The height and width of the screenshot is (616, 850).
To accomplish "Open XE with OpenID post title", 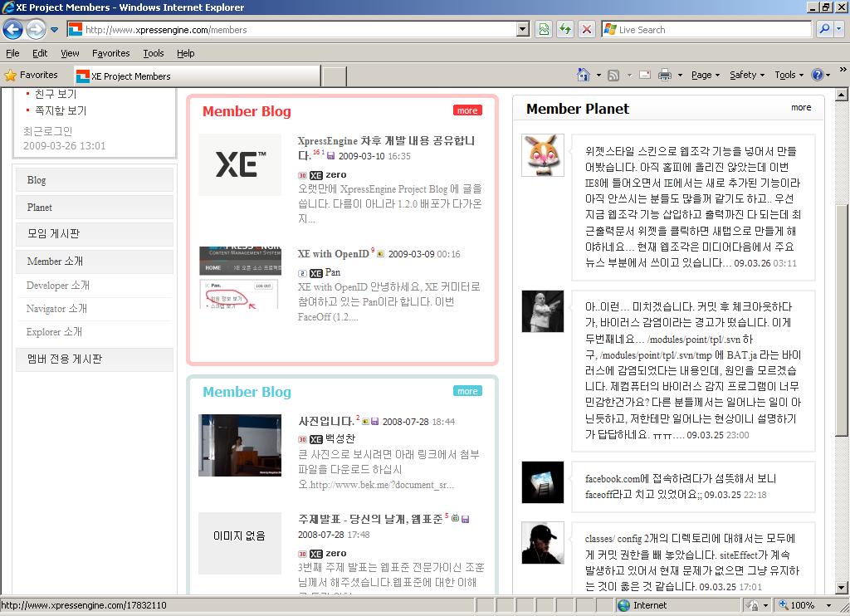I will [x=334, y=254].
